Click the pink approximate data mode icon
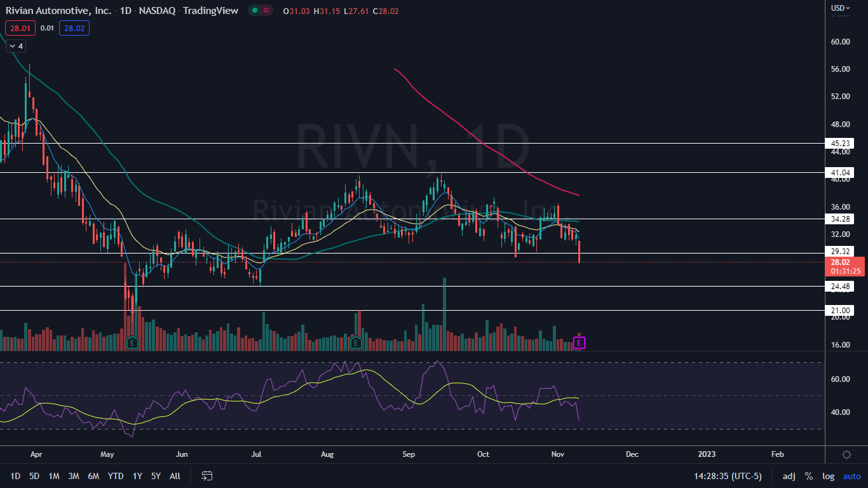Viewport: 868px width, 488px height. pyautogui.click(x=266, y=10)
